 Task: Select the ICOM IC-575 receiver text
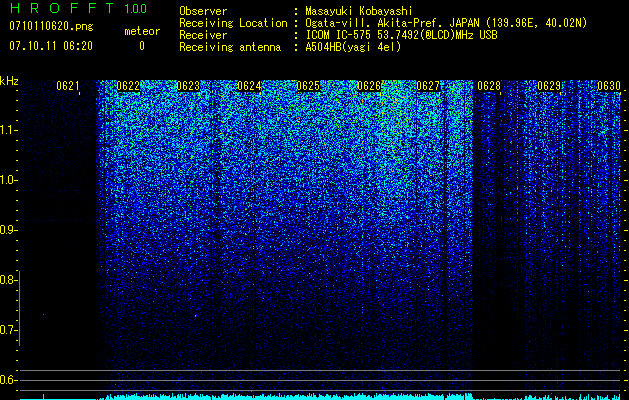[x=401, y=35]
